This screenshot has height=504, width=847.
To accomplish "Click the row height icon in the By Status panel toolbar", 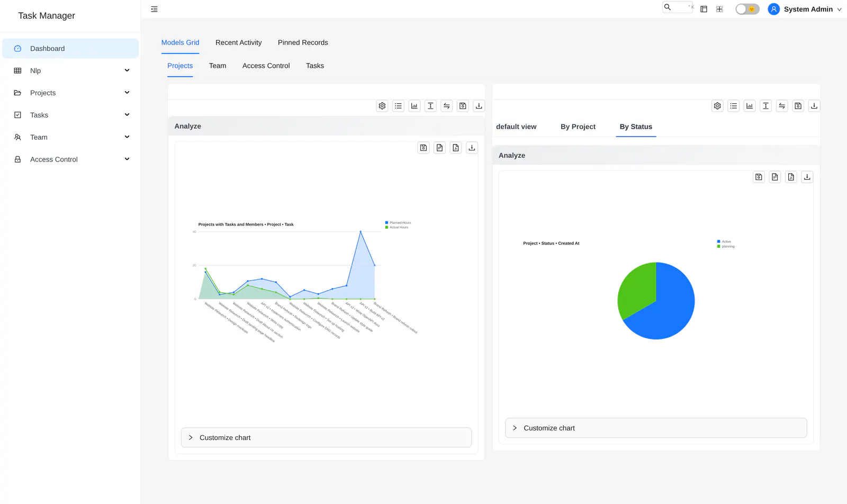I will 765,106.
